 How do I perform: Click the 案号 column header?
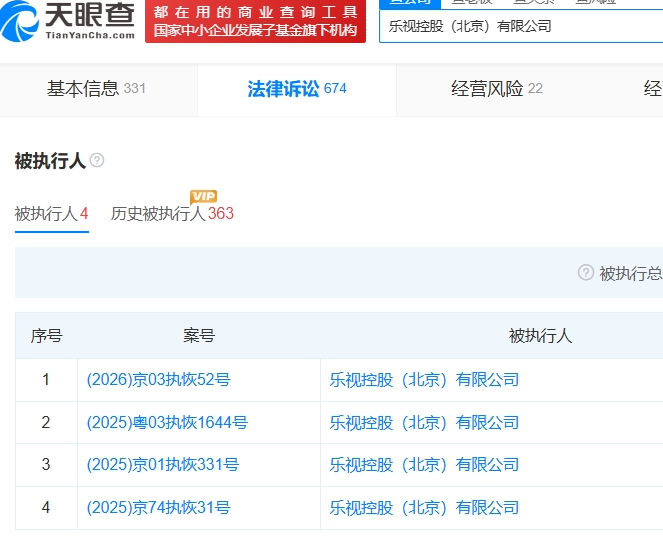point(199,336)
